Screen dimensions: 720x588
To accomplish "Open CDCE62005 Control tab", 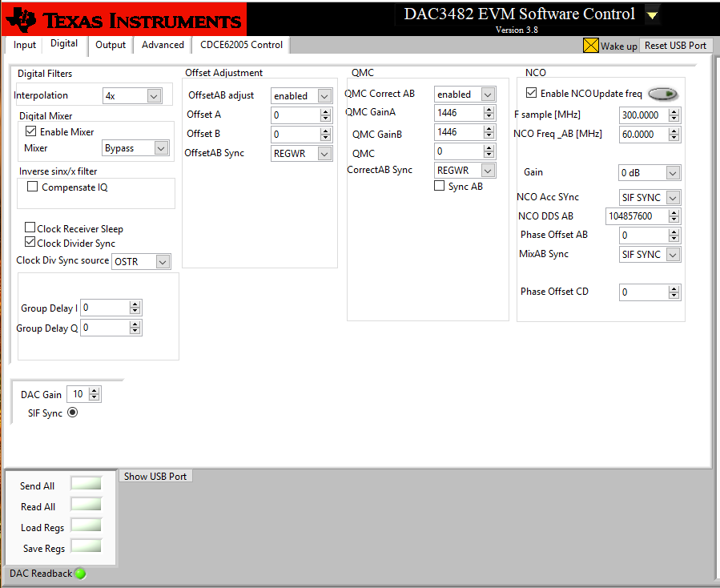I will point(241,45).
